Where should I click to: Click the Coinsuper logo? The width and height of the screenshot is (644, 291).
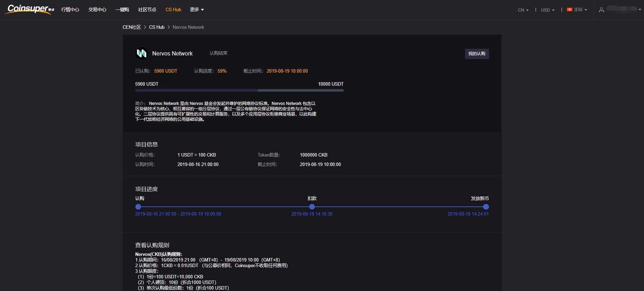[30, 9]
